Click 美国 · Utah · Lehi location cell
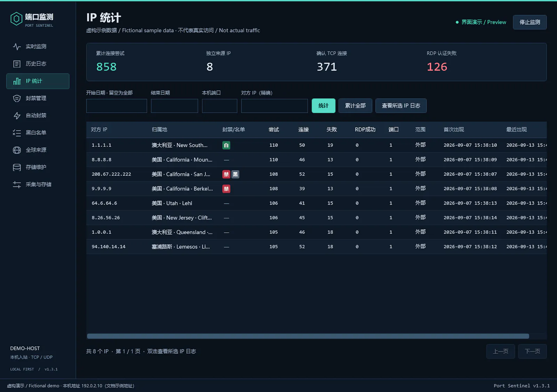Viewport: 557px width, 392px height. [x=172, y=203]
